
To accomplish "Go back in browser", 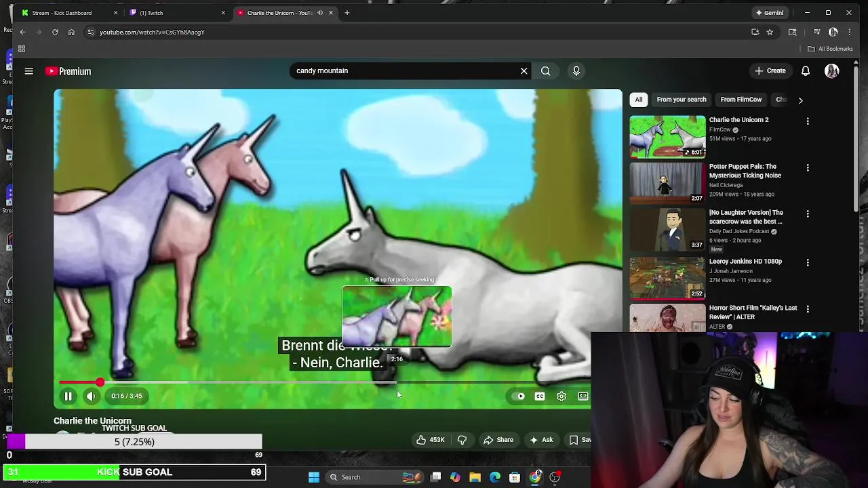I will tap(22, 32).
